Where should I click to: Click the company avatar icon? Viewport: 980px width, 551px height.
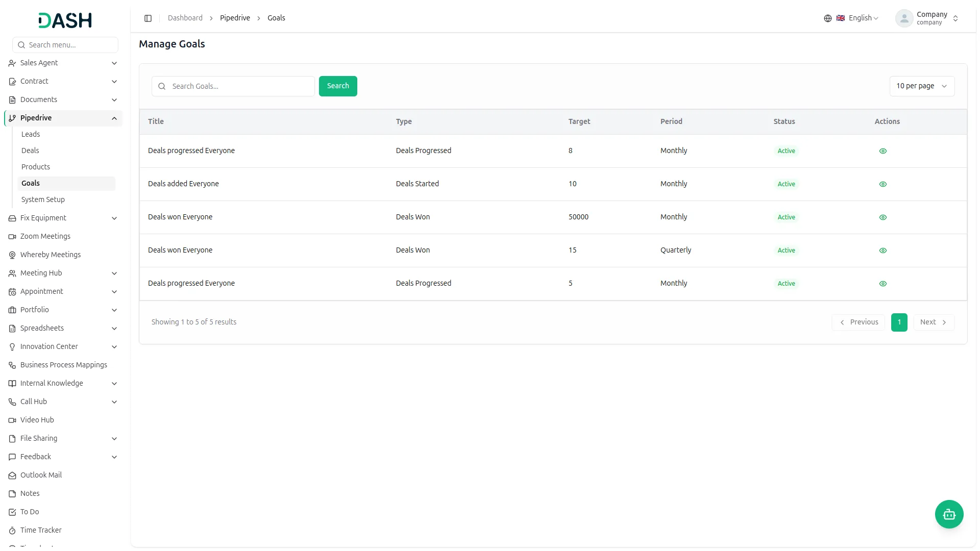904,18
